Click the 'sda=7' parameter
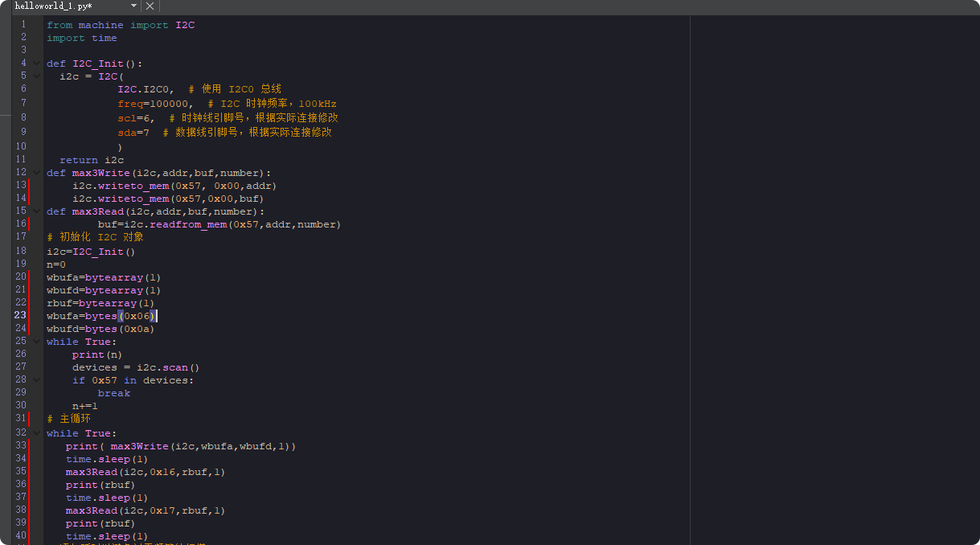Image resolution: width=980 pixels, height=545 pixels. tap(133, 133)
